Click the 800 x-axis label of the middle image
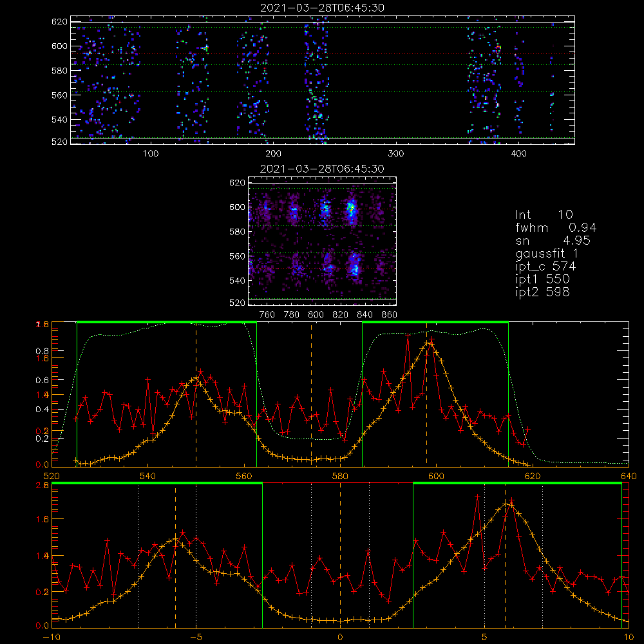Screen dimensions: 644x644 point(316,315)
